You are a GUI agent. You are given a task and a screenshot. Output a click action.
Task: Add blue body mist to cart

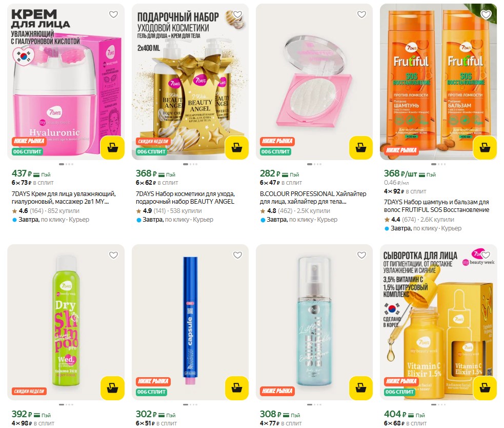(360, 388)
